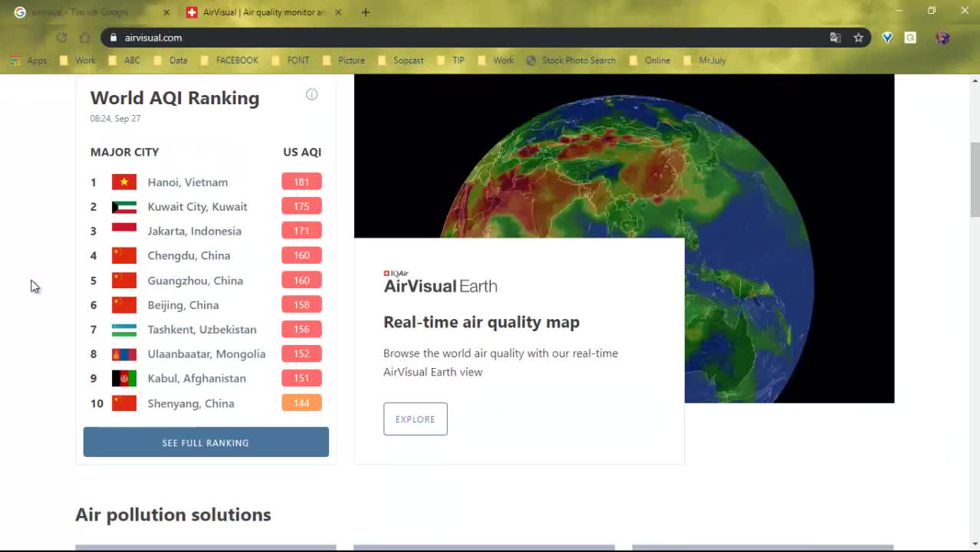Open Kabul, Afghanistan link
Viewport: 980px width, 552px height.
coord(196,379)
